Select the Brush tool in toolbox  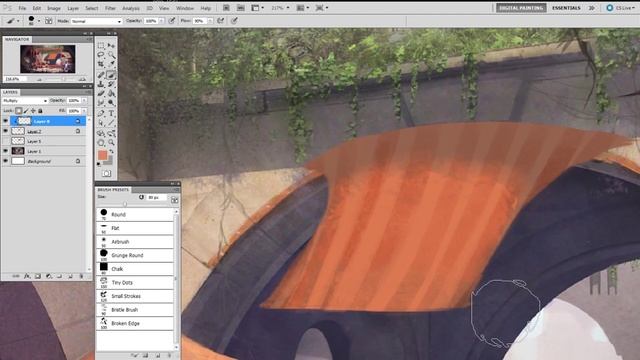click(x=111, y=75)
